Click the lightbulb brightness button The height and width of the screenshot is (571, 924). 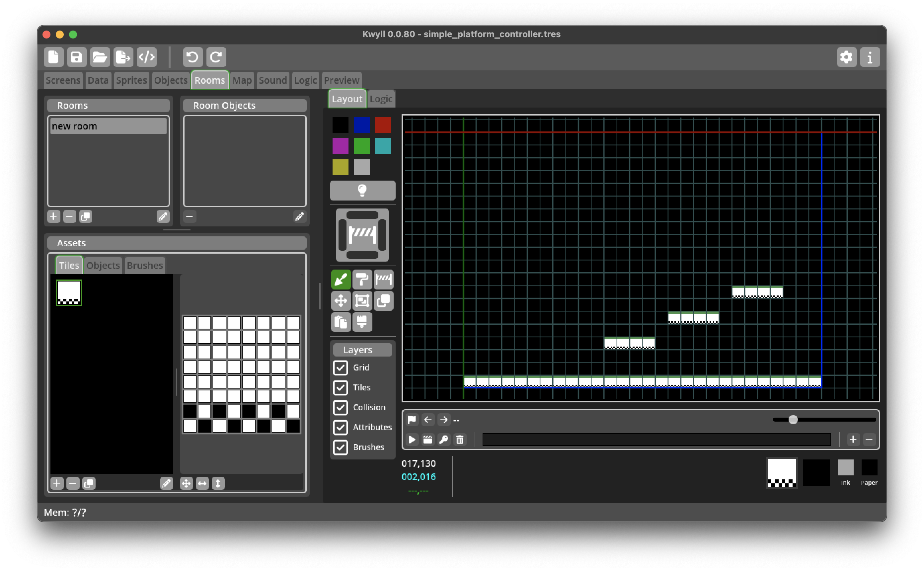coord(362,190)
